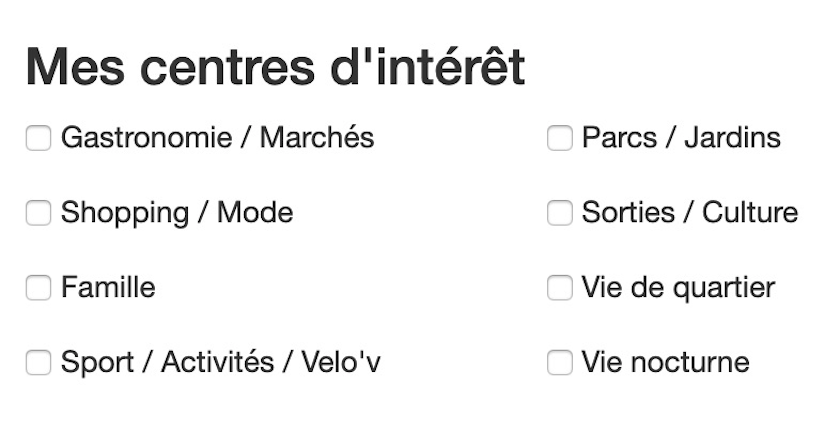Click the word "Culture" in the Sorties option
This screenshot has height=432, width=840.
click(750, 213)
